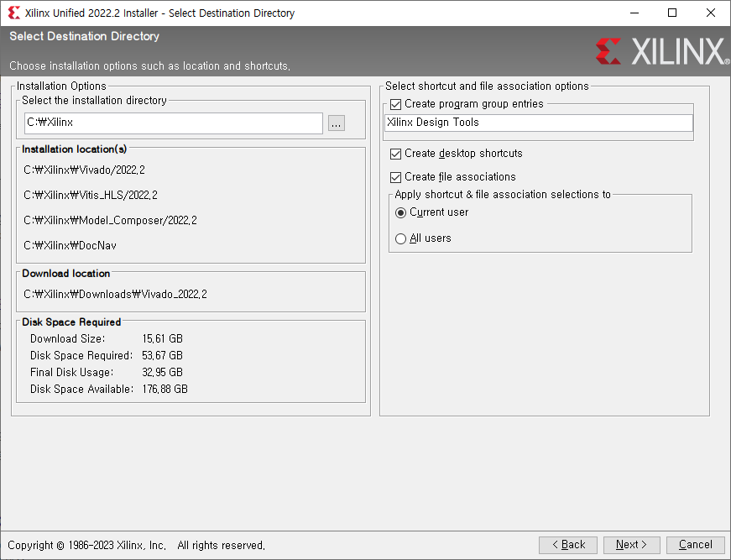Click the installation directory C:\Xilinx input field
The image size is (731, 560).
tap(174, 123)
